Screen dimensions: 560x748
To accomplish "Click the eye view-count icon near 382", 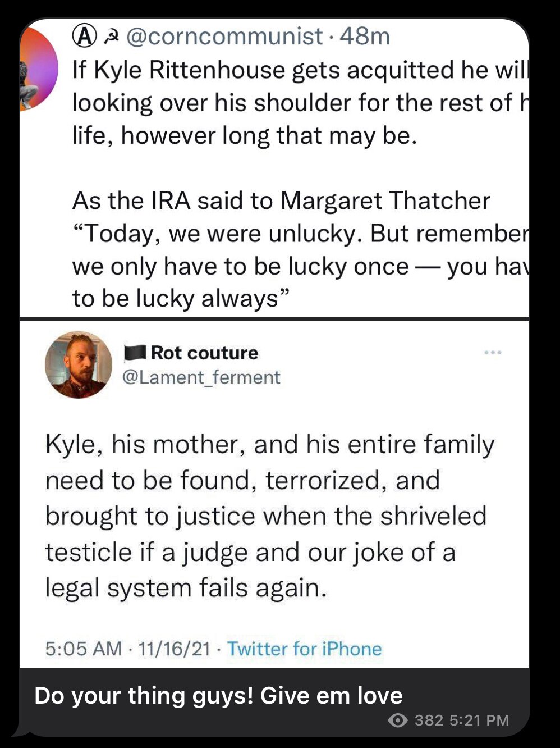I will tap(399, 720).
